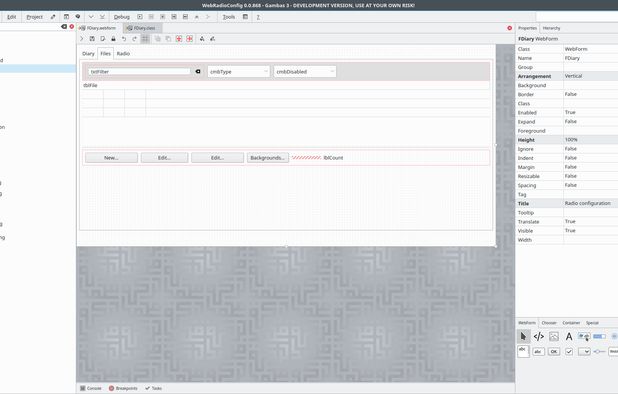Open the Tools menu
618x394 pixels.
229,17
